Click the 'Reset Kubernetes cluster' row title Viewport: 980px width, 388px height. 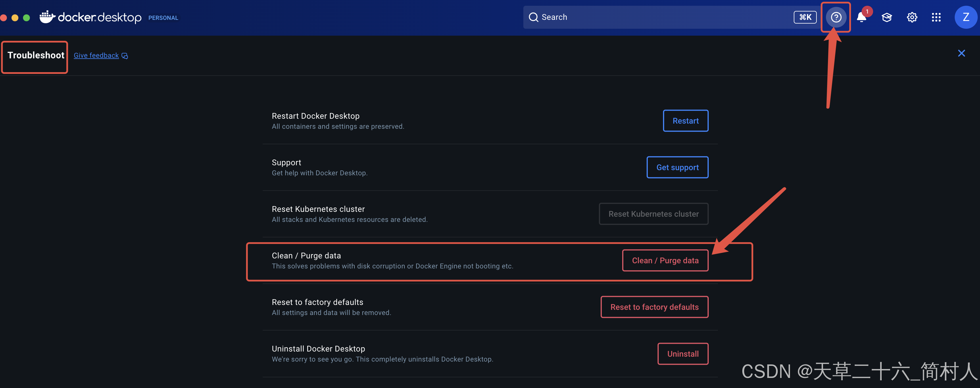pos(318,209)
